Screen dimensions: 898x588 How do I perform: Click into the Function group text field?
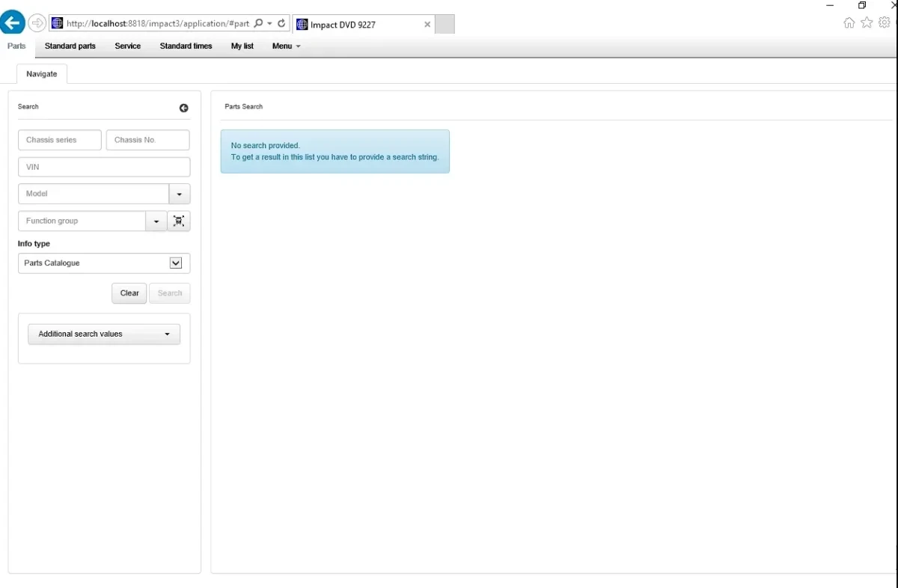(82, 221)
